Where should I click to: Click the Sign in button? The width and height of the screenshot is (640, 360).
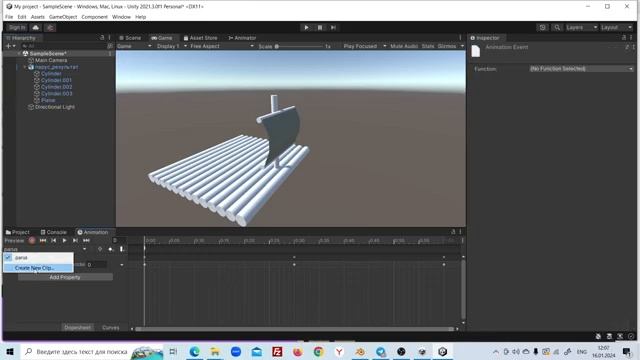point(17,27)
